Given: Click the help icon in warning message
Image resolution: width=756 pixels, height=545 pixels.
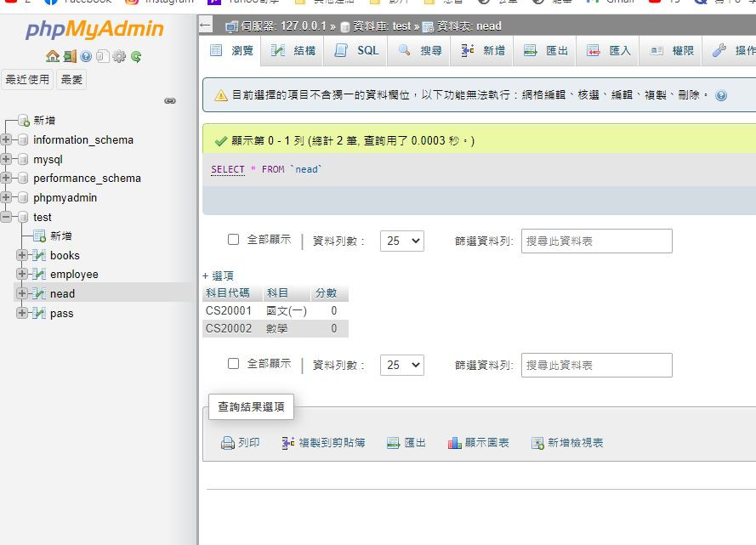Looking at the screenshot, I should pos(721,95).
